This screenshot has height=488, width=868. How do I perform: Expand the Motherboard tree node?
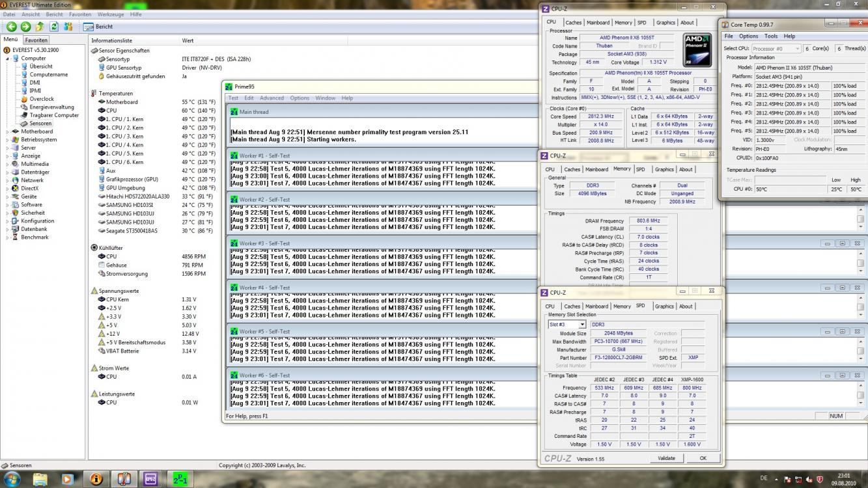click(8, 131)
